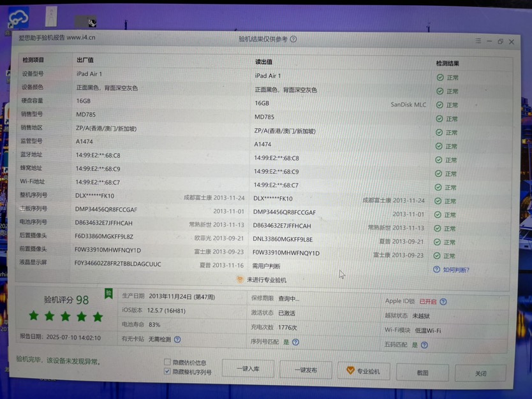The height and width of the screenshot is (399, 532).
Task: Select the 主板序列号 row label
Action: tap(34, 208)
